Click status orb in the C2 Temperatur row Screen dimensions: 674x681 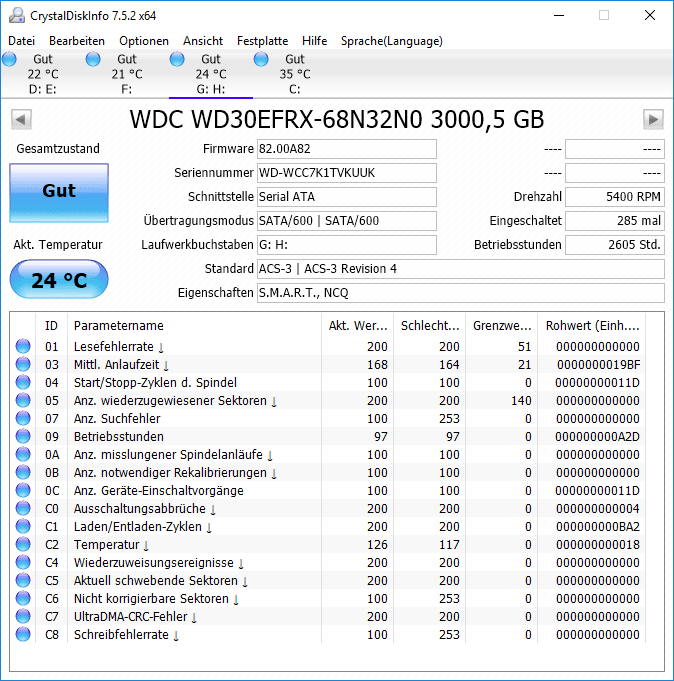23,544
